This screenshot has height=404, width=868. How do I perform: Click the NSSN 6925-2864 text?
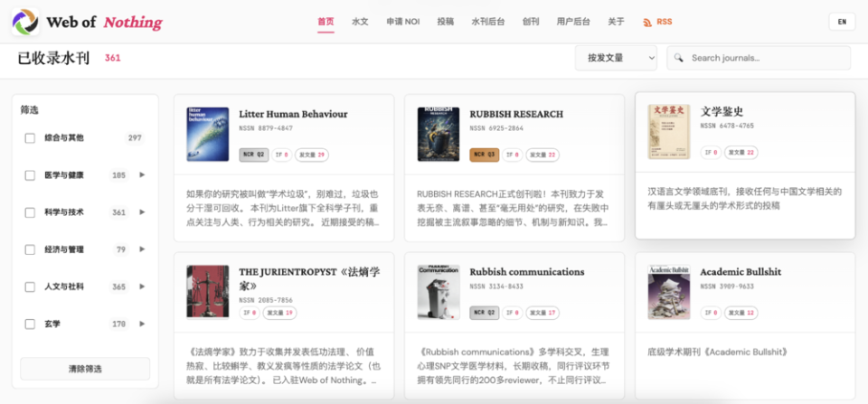coord(496,127)
